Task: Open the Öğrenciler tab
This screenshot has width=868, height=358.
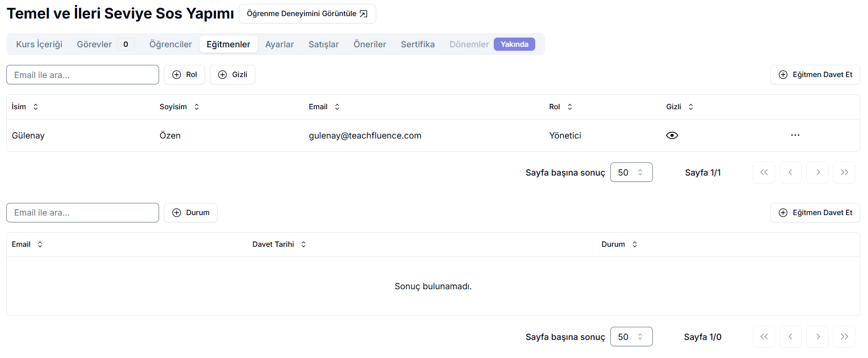Action: (170, 44)
